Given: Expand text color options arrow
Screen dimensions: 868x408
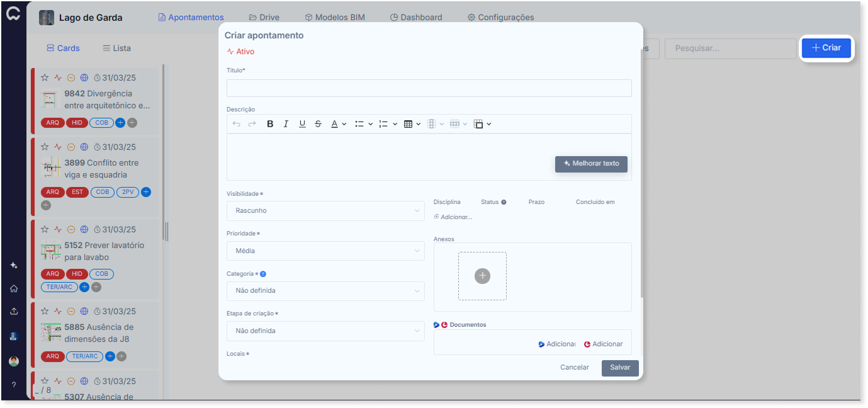Looking at the screenshot, I should tap(344, 124).
